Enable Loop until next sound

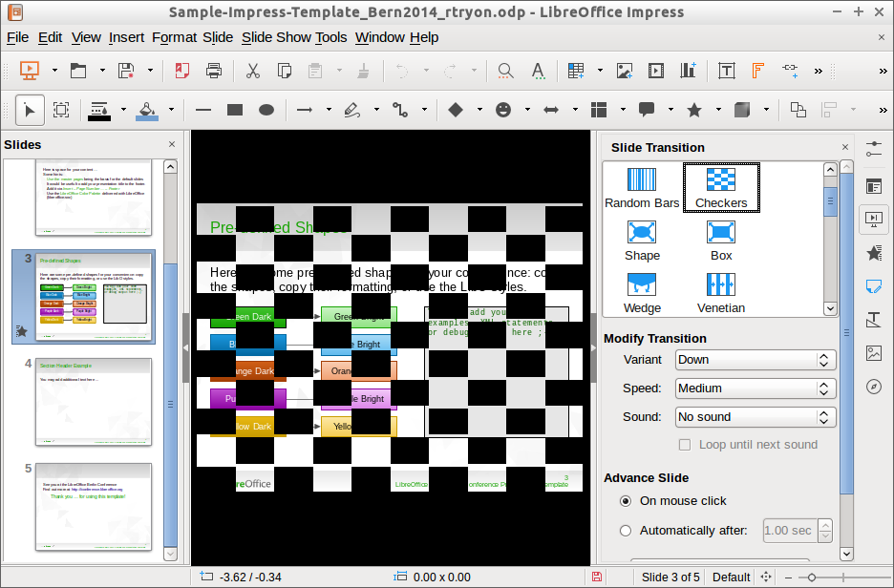click(684, 445)
